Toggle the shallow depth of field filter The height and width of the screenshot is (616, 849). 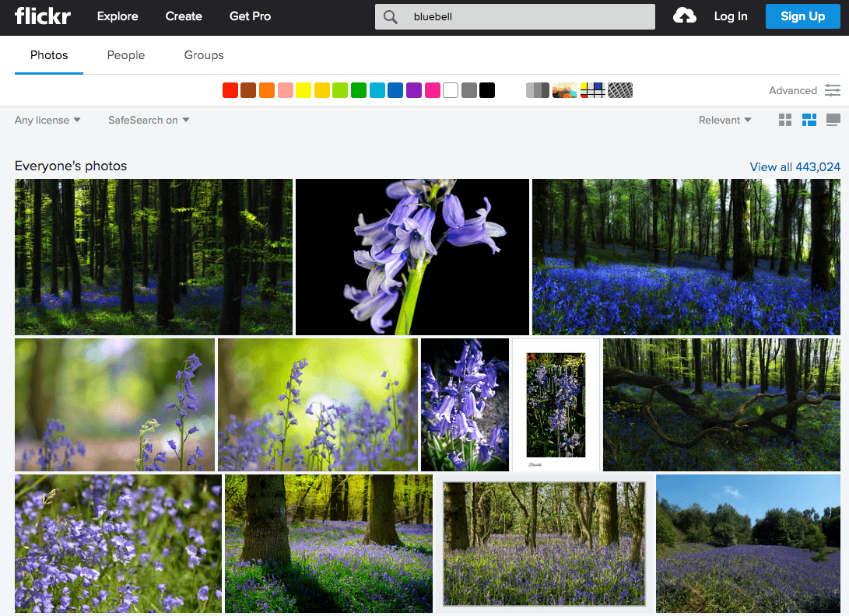tap(565, 90)
